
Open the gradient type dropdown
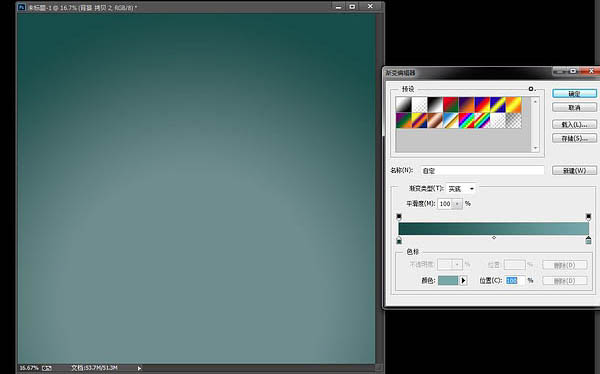pos(461,189)
